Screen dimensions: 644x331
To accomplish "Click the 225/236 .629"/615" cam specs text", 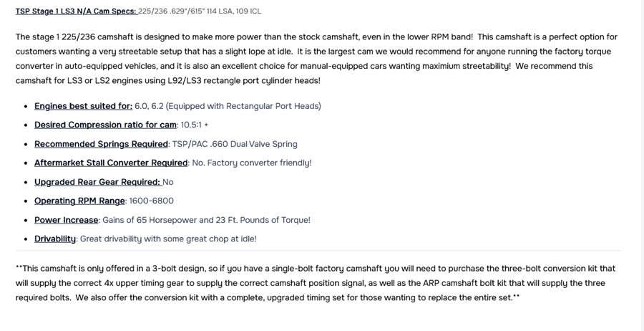I will 200,11.
